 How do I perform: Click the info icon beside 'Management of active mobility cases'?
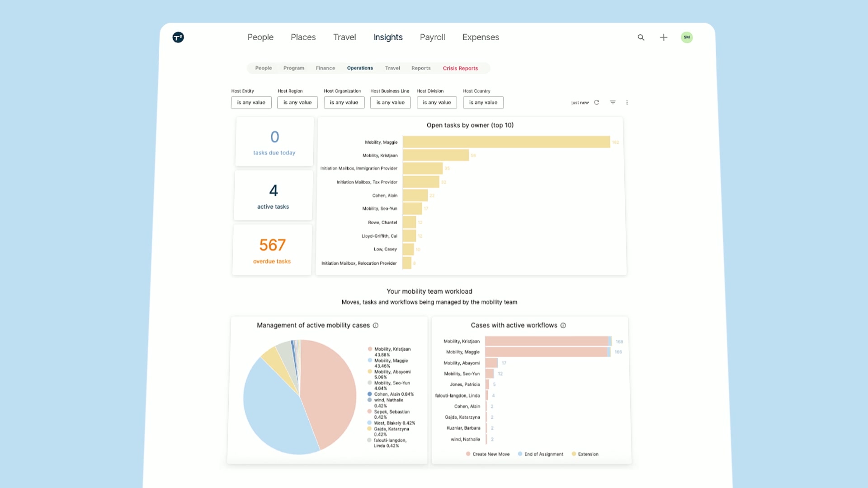[x=376, y=325]
